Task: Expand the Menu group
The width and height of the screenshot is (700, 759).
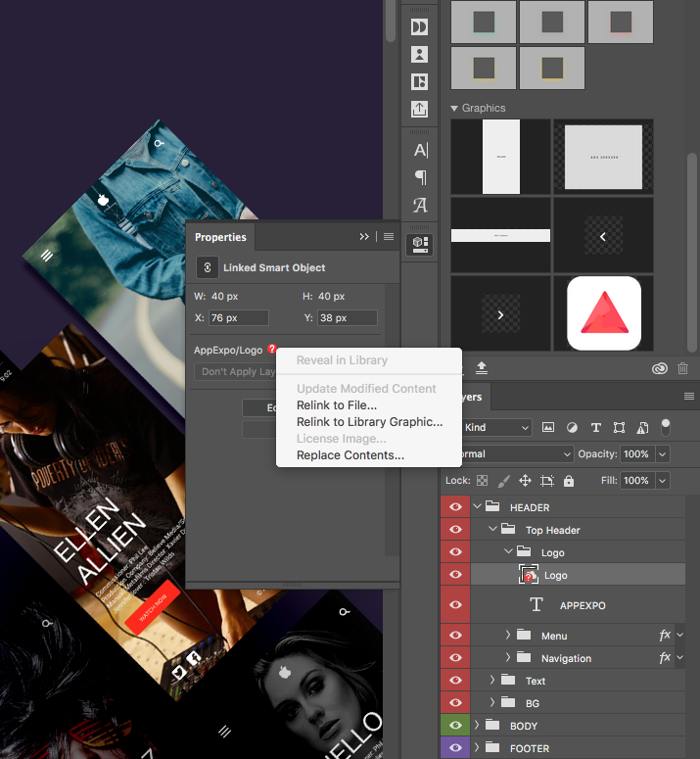Action: click(x=508, y=635)
